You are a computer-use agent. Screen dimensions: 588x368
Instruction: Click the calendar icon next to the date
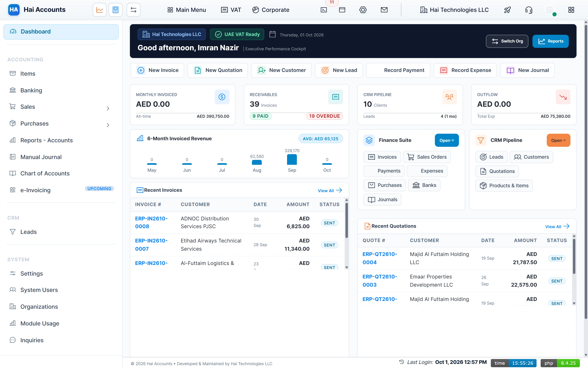272,34
